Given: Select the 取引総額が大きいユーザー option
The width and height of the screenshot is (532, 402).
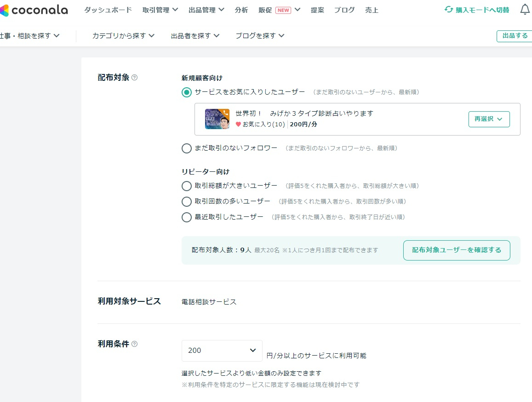Looking at the screenshot, I should click(x=187, y=186).
